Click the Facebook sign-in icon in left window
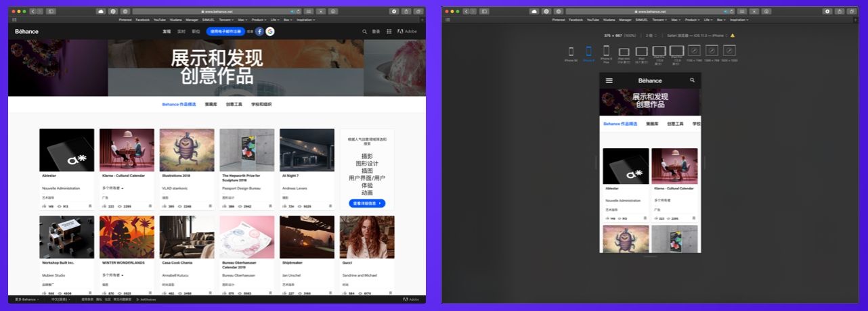Viewport: 868px width, 311px height. point(259,31)
